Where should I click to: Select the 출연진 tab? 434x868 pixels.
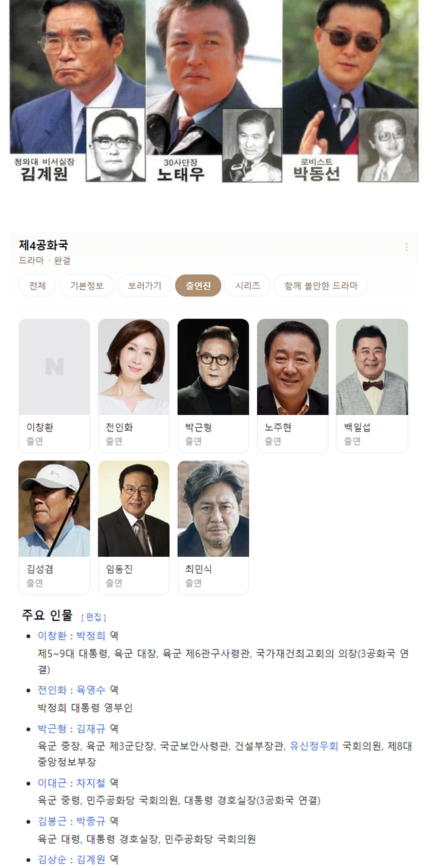pos(198,285)
